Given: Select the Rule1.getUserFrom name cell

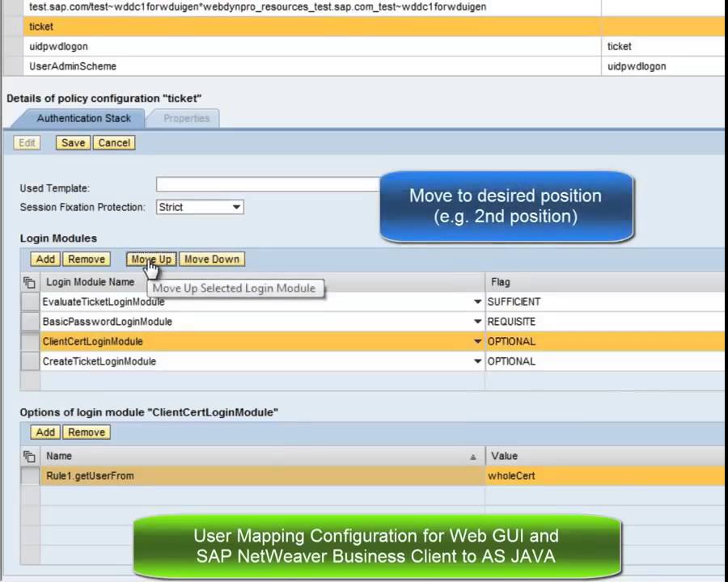Looking at the screenshot, I should [262, 476].
